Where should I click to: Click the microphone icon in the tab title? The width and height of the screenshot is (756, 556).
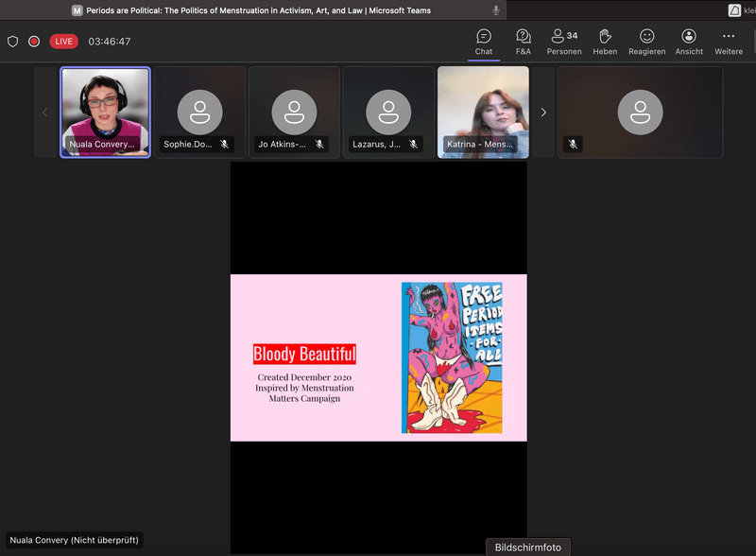496,10
